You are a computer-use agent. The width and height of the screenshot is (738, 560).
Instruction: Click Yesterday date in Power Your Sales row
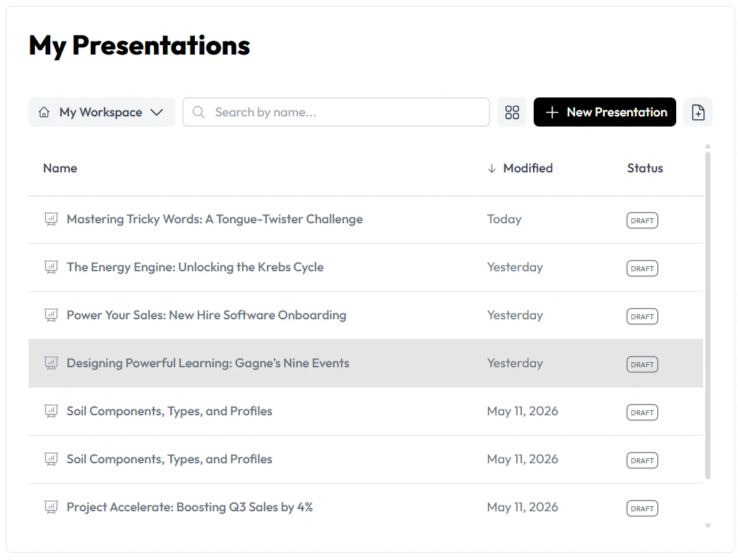pos(515,316)
